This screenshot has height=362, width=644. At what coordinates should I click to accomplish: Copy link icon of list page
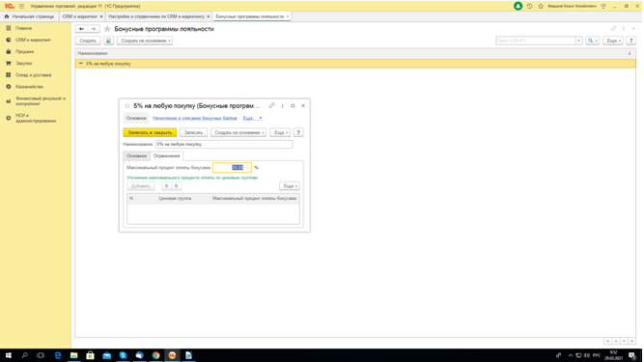tap(614, 29)
